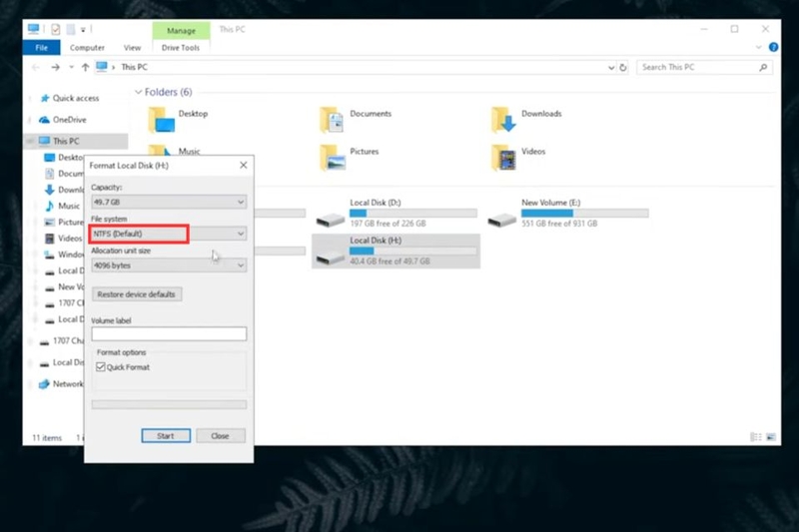Select the New Volume (E:) drive icon
Viewport: 799px width, 532px height.
[502, 219]
